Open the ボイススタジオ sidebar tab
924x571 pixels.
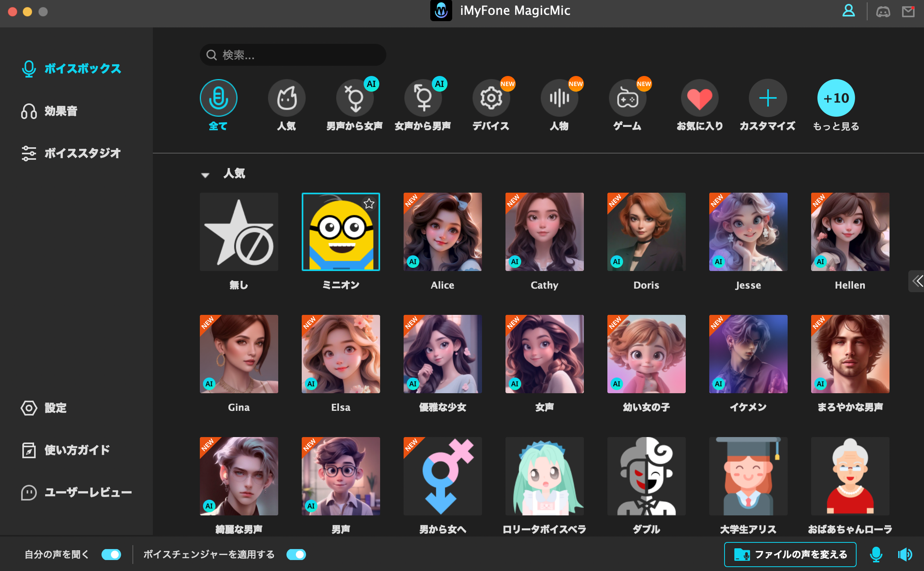tap(71, 153)
